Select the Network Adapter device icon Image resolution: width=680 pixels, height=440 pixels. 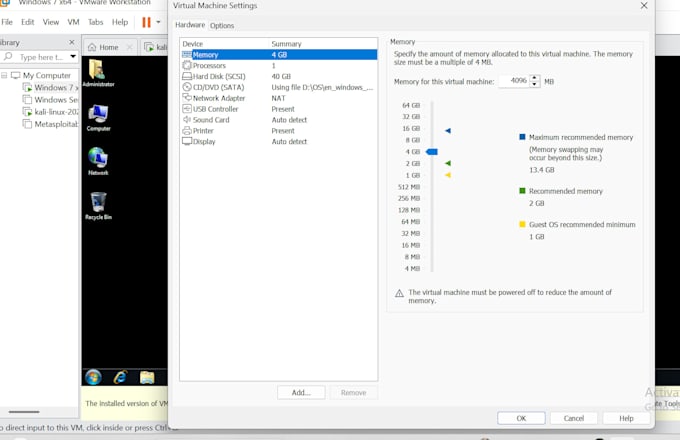click(186, 98)
